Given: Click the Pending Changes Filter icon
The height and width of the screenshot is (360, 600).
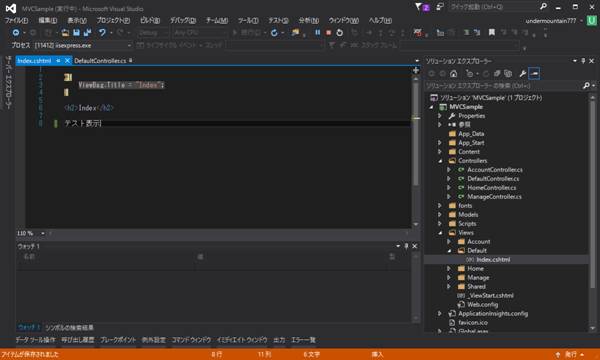Looking at the screenshot, I should click(x=470, y=73).
